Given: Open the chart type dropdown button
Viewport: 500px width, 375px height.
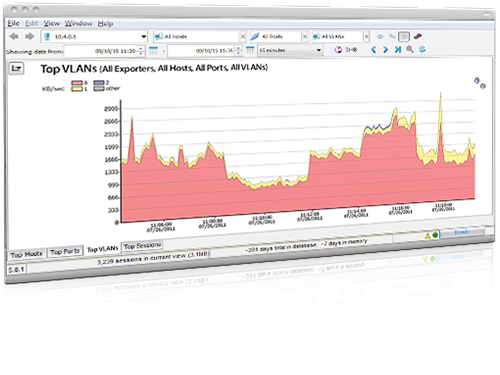Looking at the screenshot, I should pos(16,69).
